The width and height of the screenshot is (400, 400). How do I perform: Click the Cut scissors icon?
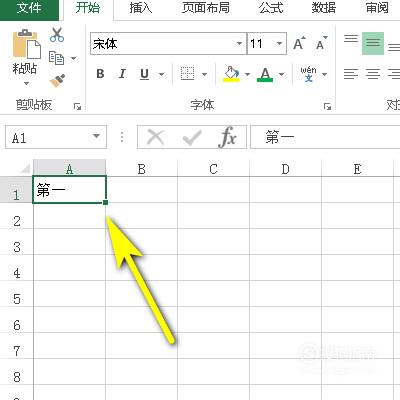pos(57,35)
